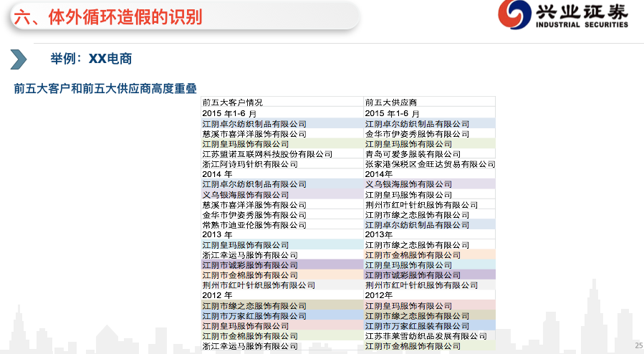Screen dimensions: 644x354
Task: Click the Industrial Securities swirl logo
Action: pyautogui.click(x=514, y=14)
